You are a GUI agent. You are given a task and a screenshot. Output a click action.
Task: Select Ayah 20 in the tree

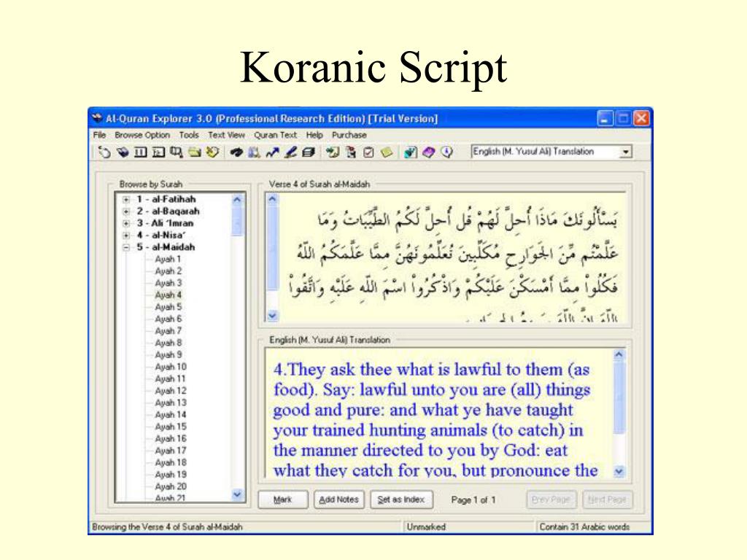pos(171,486)
